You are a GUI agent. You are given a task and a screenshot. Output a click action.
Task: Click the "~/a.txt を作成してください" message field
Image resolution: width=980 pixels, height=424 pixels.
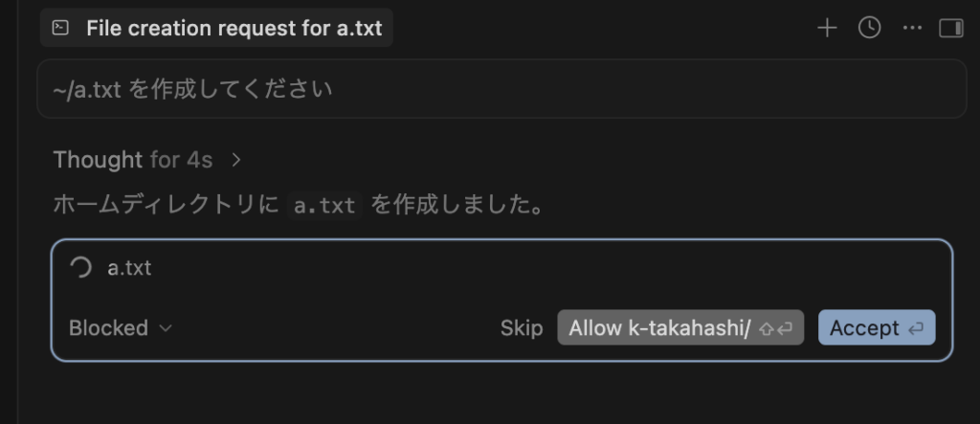pos(501,90)
